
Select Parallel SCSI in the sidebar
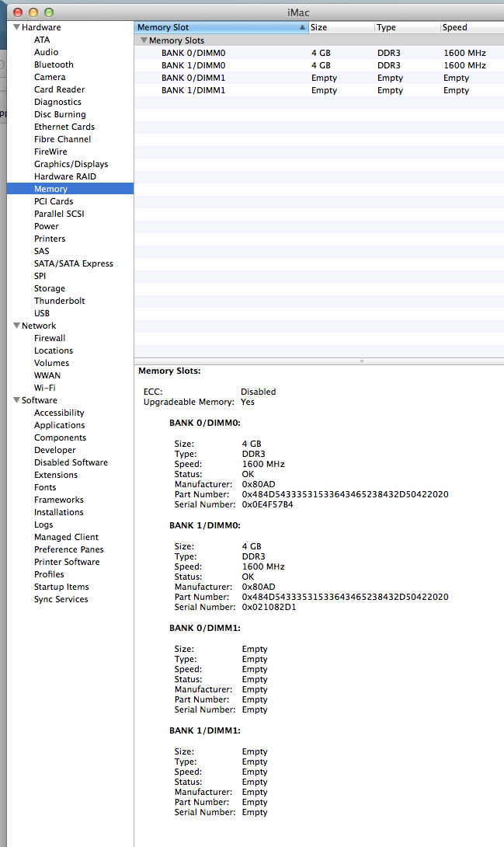[x=59, y=214]
